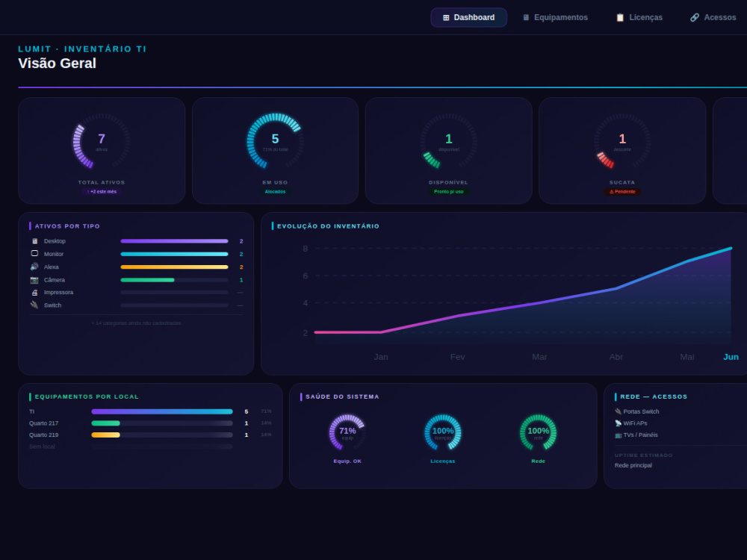Click the 'Ativos por Tipo' panel title
747x560 pixels.
point(67,226)
